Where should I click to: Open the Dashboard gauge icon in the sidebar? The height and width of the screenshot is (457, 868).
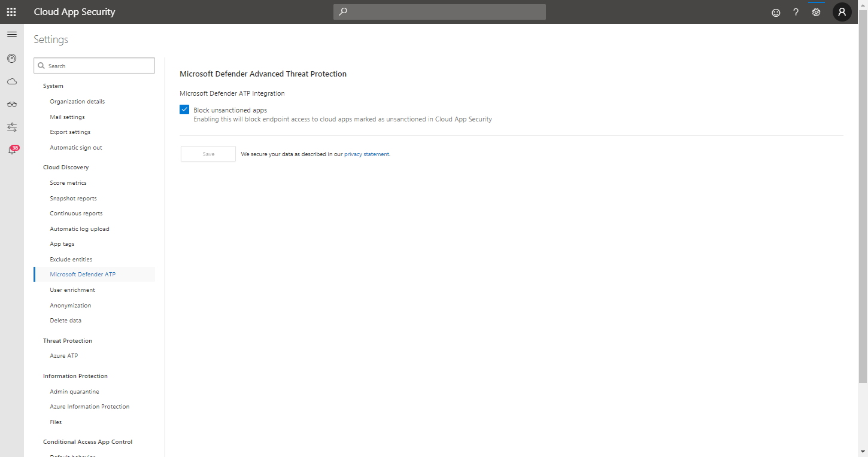pos(11,58)
